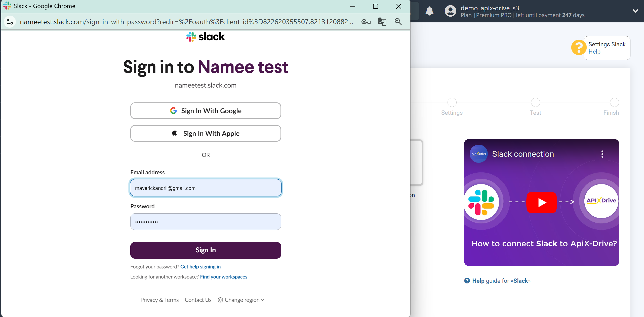The width and height of the screenshot is (644, 317).
Task: Click the password input field
Action: (x=206, y=221)
